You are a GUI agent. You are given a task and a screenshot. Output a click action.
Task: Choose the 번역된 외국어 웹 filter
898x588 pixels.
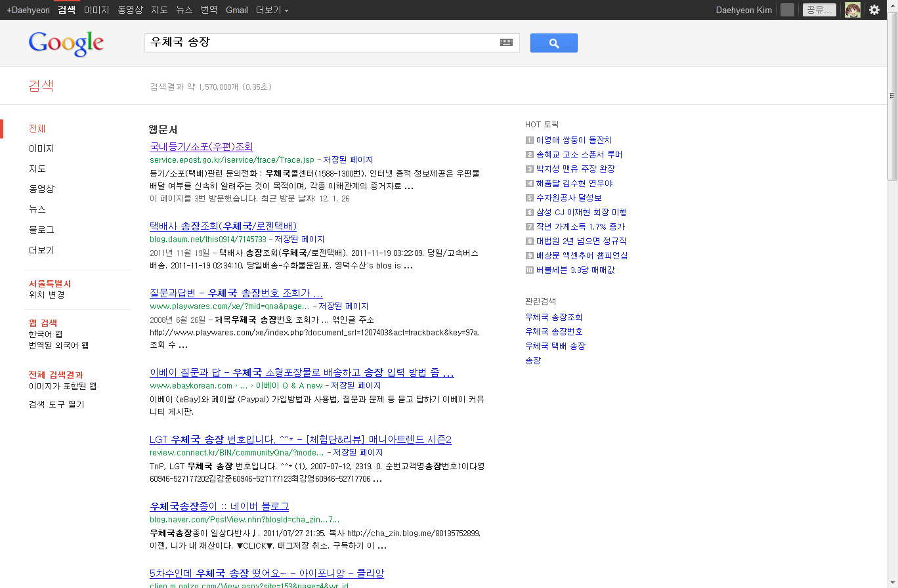pyautogui.click(x=58, y=345)
